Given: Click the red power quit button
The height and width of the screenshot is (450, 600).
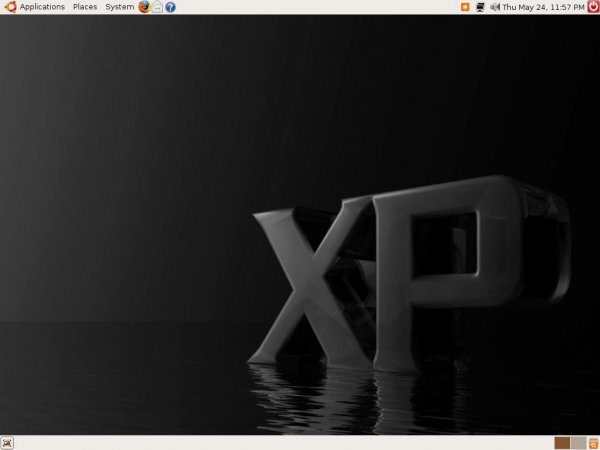Looking at the screenshot, I should tap(593, 7).
